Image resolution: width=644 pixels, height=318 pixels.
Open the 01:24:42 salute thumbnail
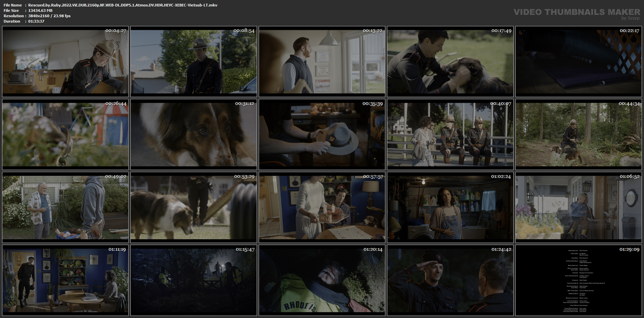(x=450, y=280)
